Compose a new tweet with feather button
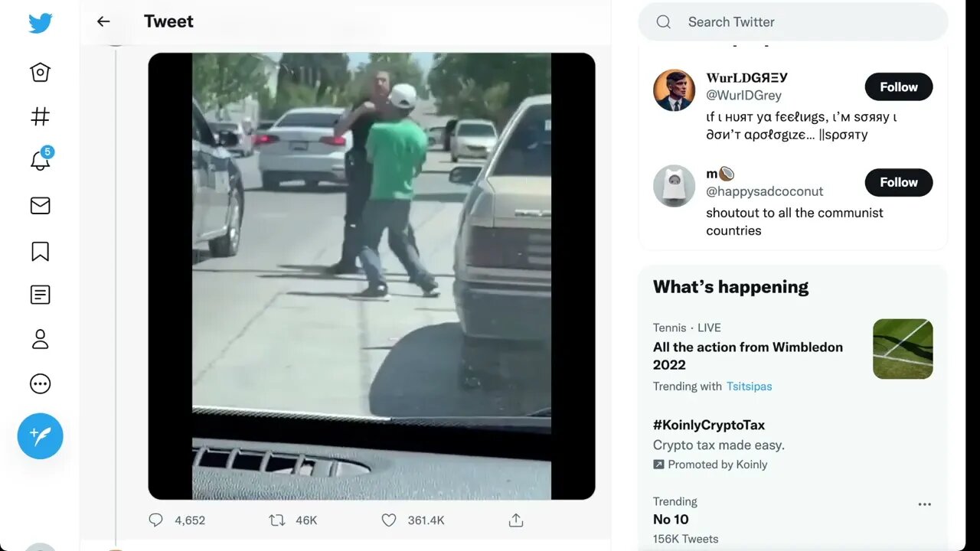 coord(40,436)
